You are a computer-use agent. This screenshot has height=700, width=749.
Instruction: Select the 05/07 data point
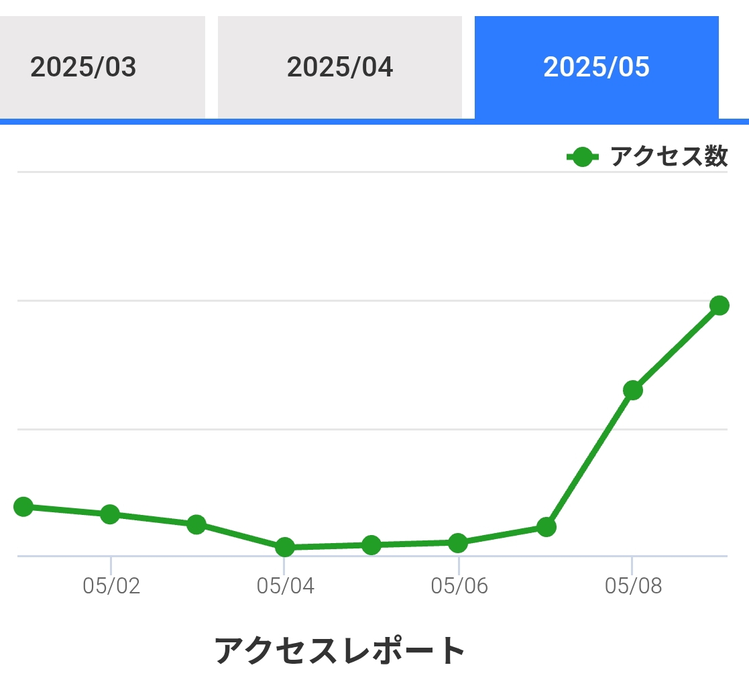(x=546, y=527)
